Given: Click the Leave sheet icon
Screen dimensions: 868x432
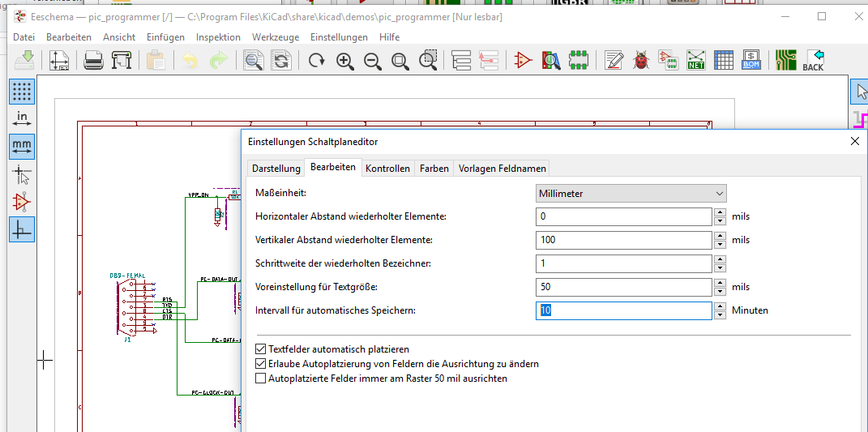Looking at the screenshot, I should [489, 60].
